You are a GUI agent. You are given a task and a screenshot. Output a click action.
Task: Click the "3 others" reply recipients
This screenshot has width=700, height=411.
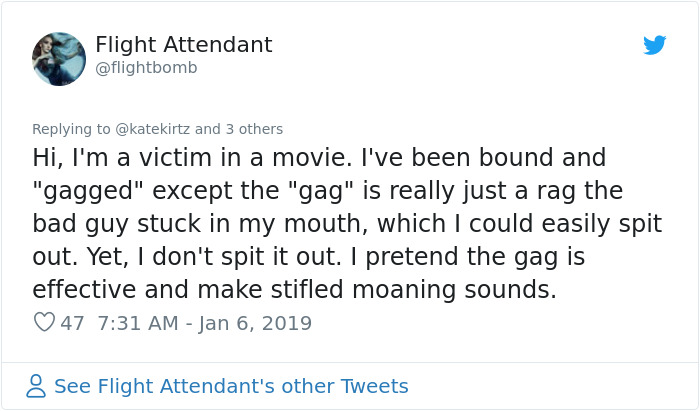pos(254,129)
